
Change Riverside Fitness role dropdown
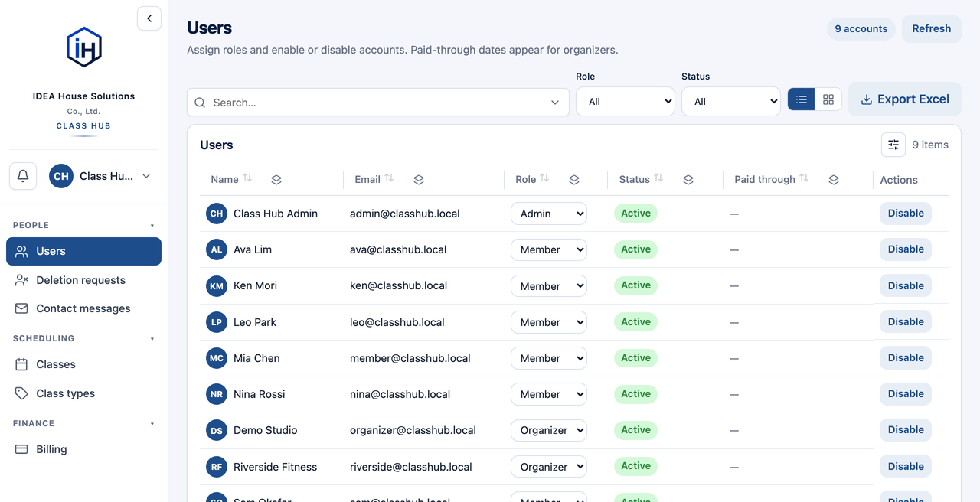tap(549, 467)
